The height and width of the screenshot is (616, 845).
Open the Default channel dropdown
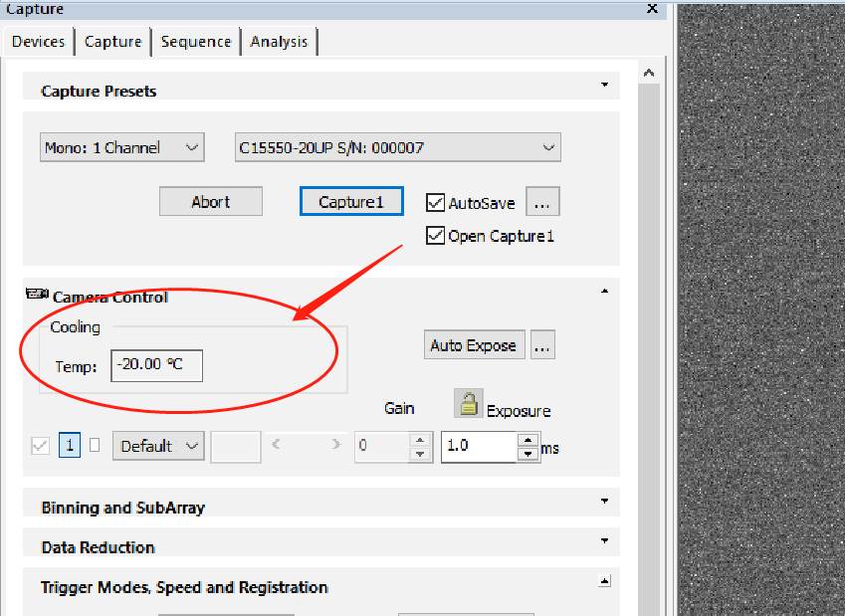[158, 446]
